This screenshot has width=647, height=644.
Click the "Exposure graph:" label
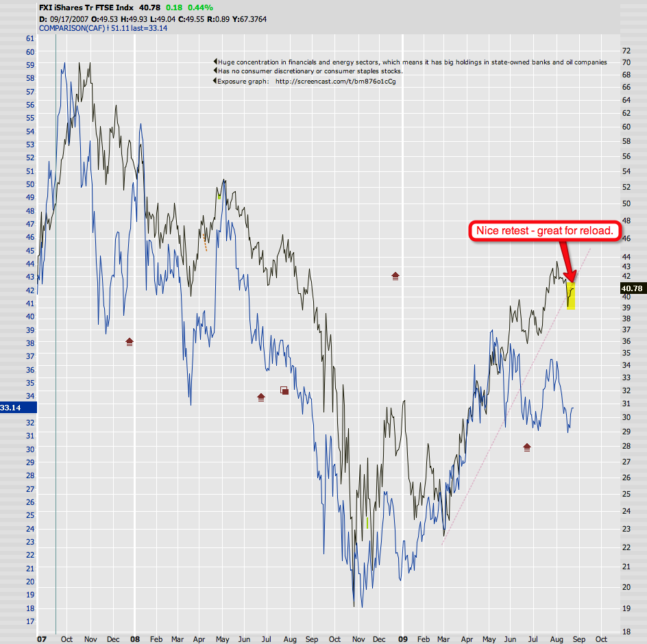pyautogui.click(x=243, y=82)
